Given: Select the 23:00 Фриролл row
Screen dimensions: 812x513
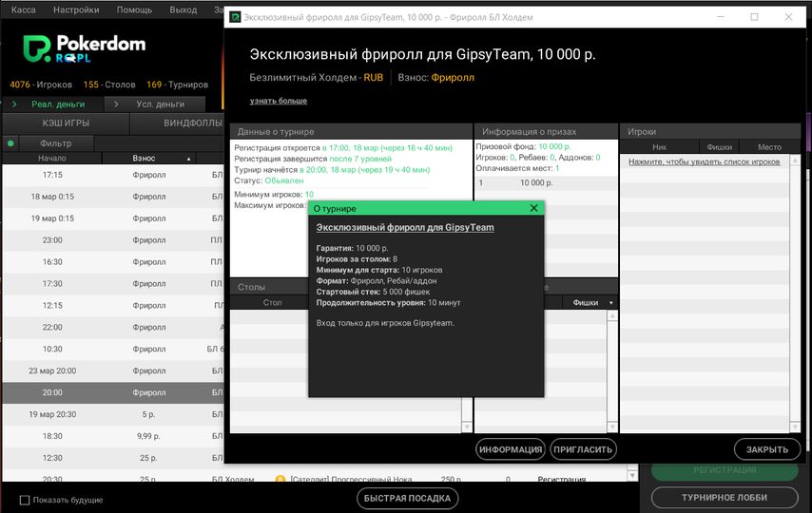Looking at the screenshot, I should point(113,240).
